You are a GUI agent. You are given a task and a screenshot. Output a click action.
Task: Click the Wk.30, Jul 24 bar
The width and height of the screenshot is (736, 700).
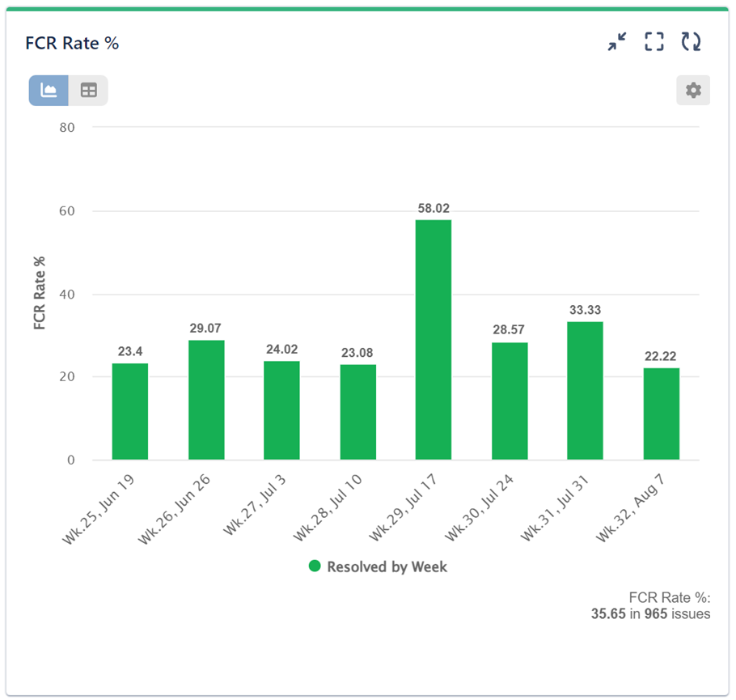[510, 401]
